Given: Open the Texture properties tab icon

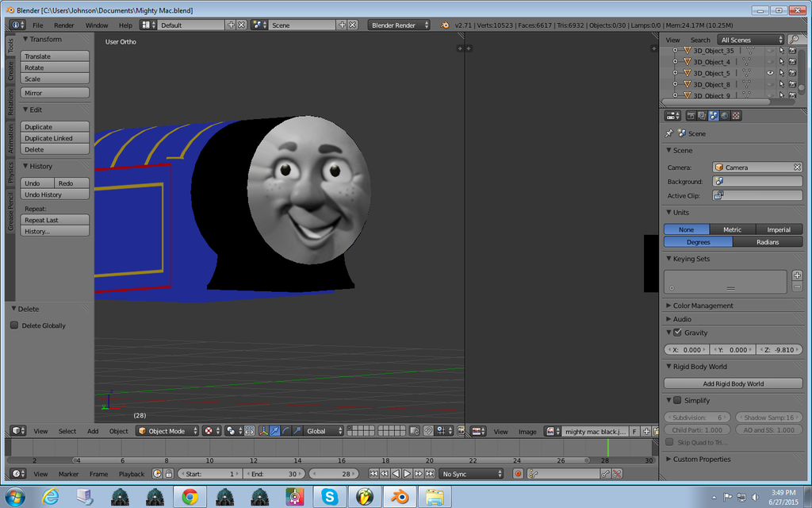Looking at the screenshot, I should pyautogui.click(x=736, y=116).
